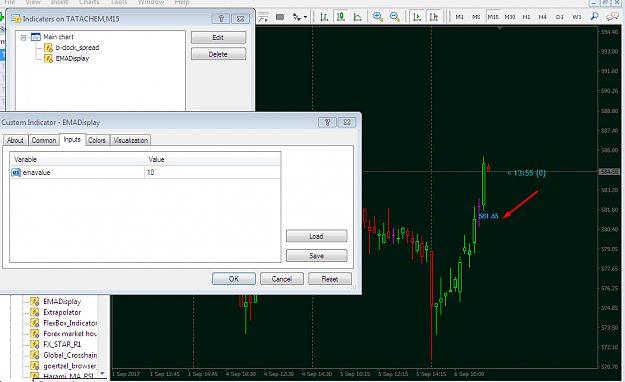This screenshot has width=625, height=382.
Task: Select the M1 timeframe
Action: pos(460,17)
